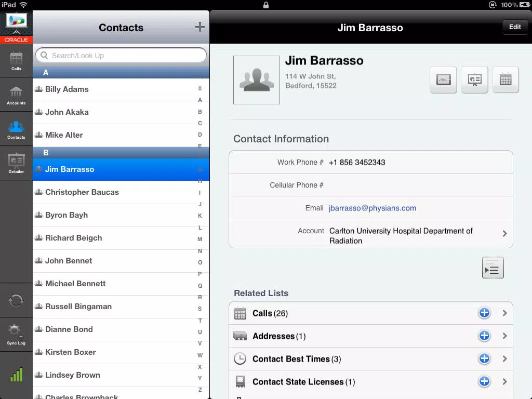532x399 pixels.
Task: Tap the contact photo placeholder
Action: pos(257,80)
